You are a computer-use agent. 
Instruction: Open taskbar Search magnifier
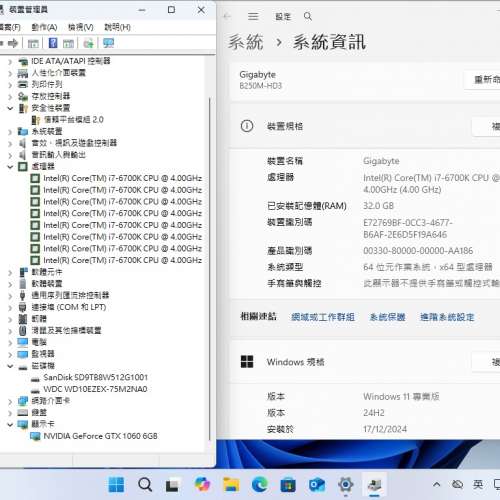(x=145, y=484)
